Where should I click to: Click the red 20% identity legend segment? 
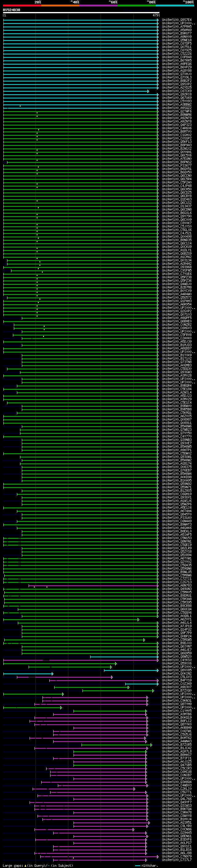click(22, 6)
